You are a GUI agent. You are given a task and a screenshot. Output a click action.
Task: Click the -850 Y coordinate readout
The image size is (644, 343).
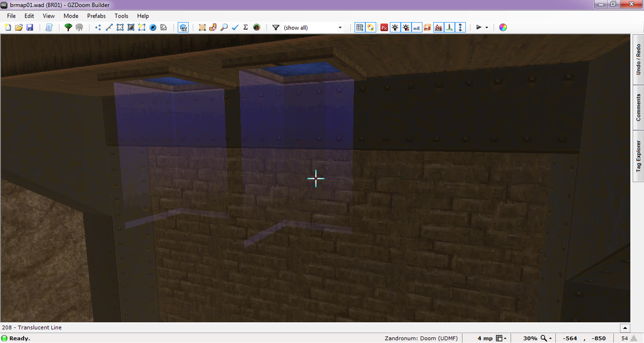599,338
